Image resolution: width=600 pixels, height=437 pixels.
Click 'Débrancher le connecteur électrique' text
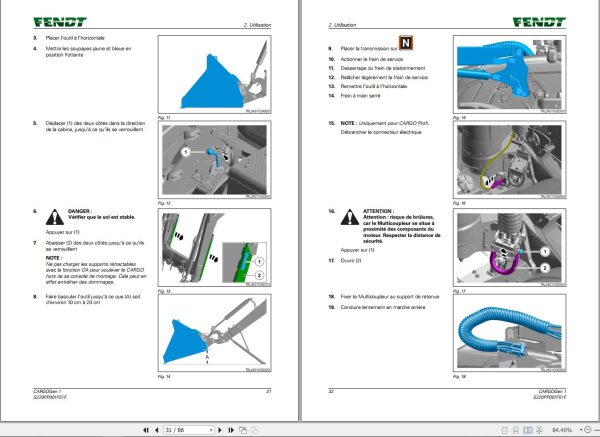click(381, 132)
